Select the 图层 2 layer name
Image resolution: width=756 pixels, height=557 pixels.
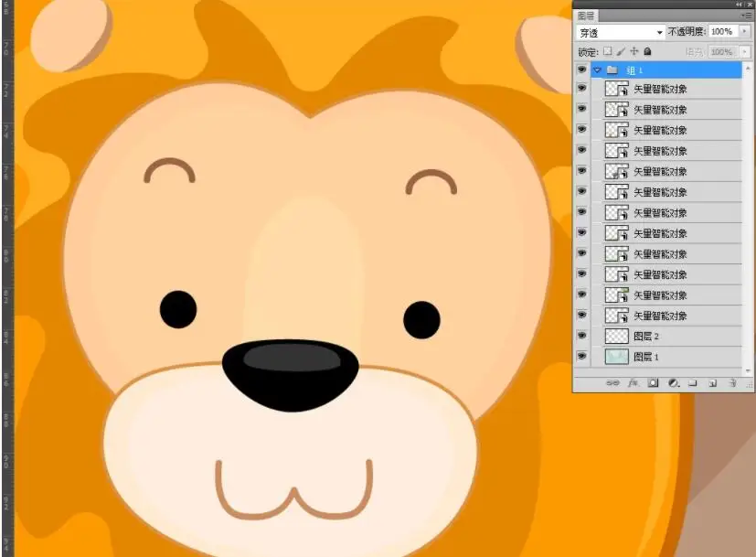coord(646,337)
